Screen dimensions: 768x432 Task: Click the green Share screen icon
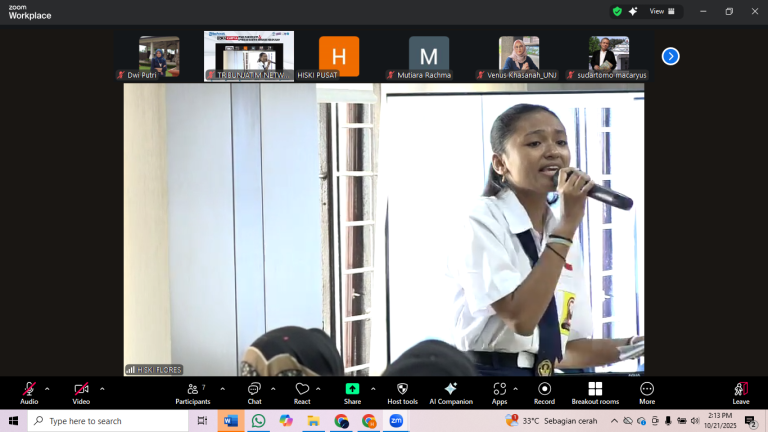coord(352,389)
